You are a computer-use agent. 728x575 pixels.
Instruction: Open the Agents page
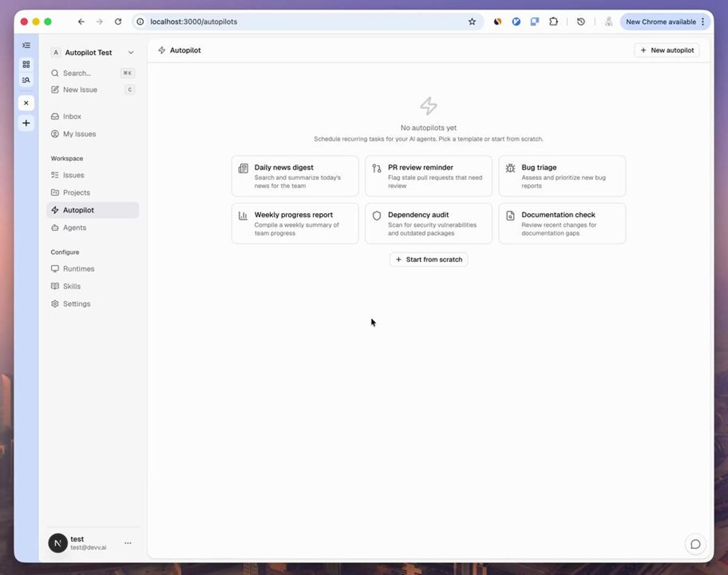[x=93, y=228]
